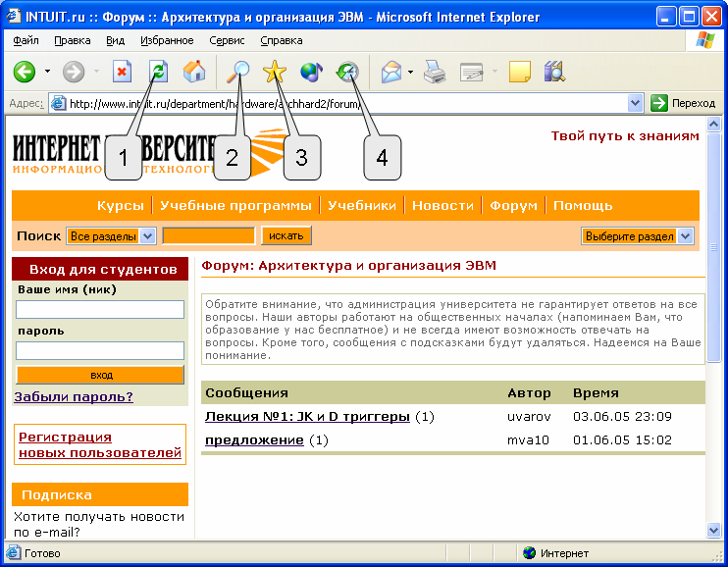Go to the Курсы section
Viewport: 728px width, 567px height.
[x=121, y=205]
